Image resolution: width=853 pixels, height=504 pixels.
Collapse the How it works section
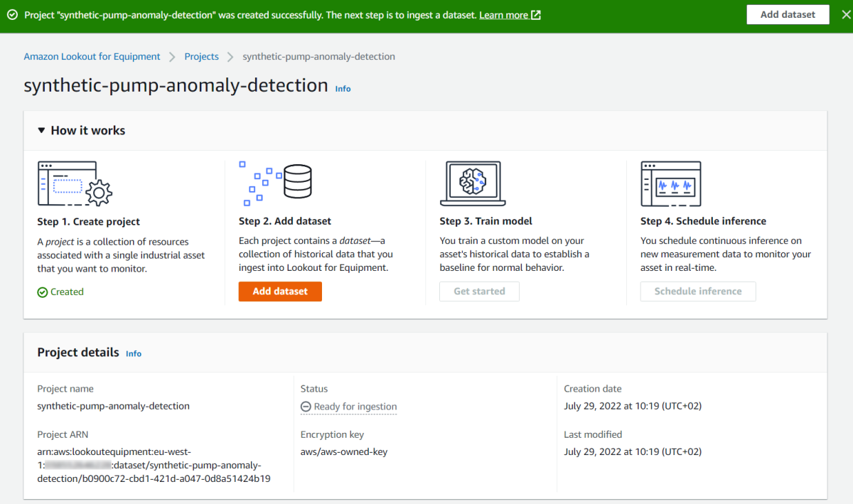pos(42,131)
